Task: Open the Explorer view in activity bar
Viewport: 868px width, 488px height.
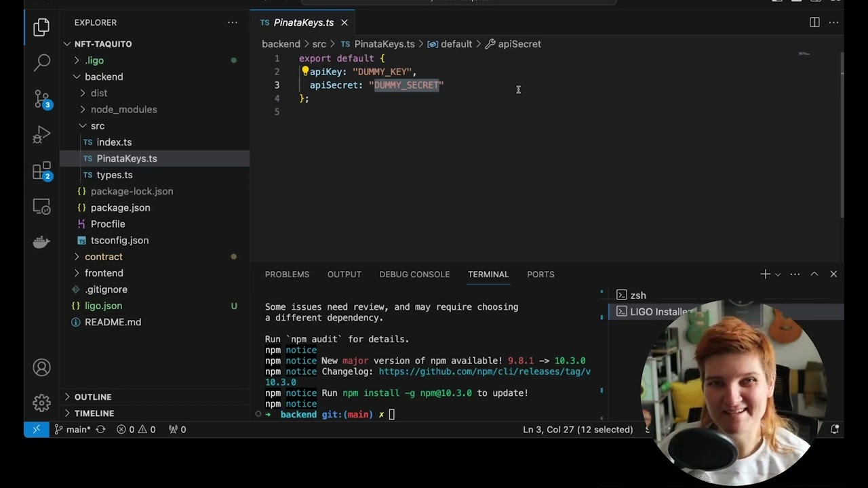Action: coord(41,27)
